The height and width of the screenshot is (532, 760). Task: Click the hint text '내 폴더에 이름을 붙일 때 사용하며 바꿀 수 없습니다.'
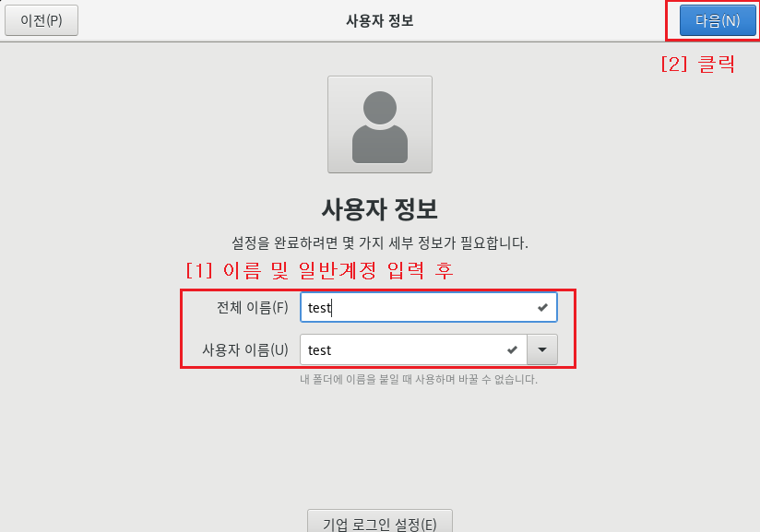[419, 379]
